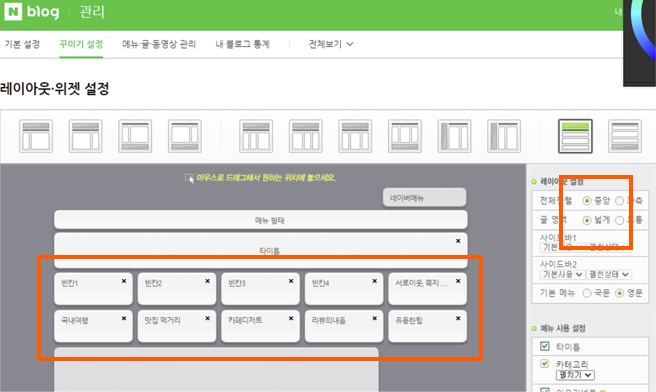Select the 빈칸3 widget box

click(261, 289)
